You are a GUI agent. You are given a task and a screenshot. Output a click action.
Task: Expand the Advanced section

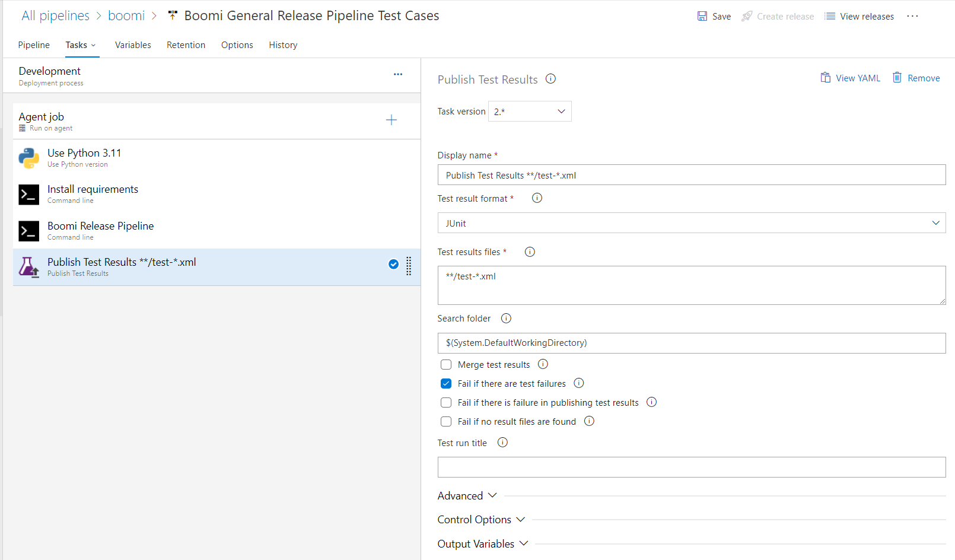pos(467,496)
